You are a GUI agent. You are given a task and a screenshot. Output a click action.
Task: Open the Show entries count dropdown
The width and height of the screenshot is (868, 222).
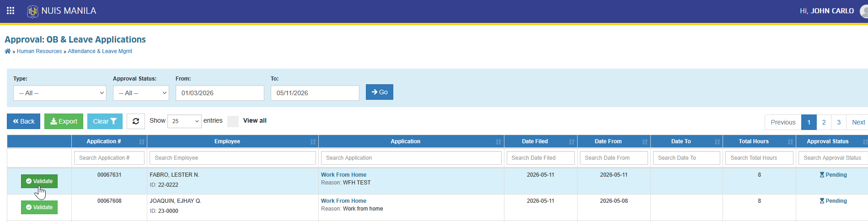[x=184, y=121]
